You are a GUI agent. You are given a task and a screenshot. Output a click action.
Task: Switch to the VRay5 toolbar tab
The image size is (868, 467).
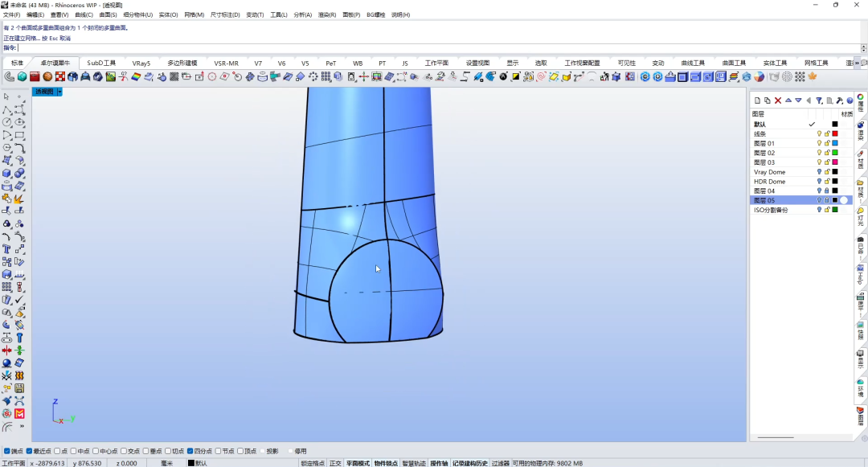tap(141, 63)
